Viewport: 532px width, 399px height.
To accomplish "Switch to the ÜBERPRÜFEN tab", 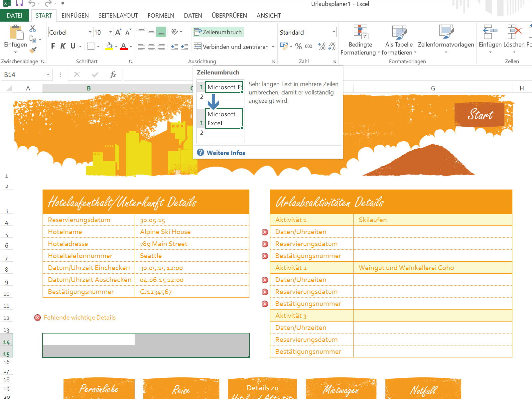I will click(x=229, y=15).
